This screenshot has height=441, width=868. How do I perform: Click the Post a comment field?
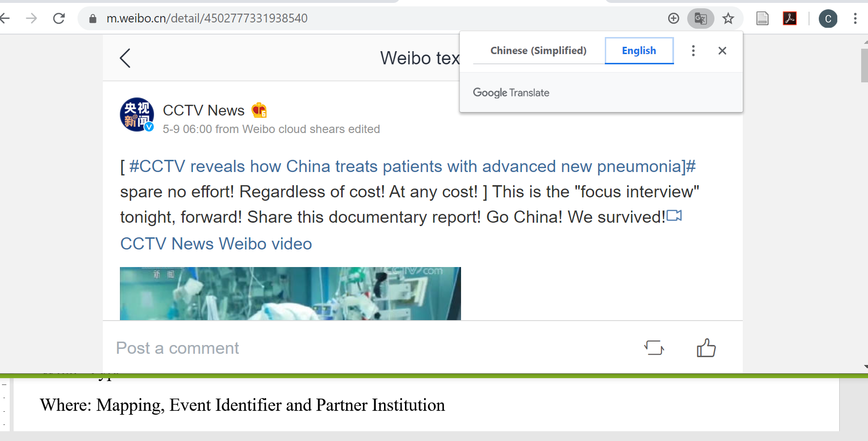(177, 348)
